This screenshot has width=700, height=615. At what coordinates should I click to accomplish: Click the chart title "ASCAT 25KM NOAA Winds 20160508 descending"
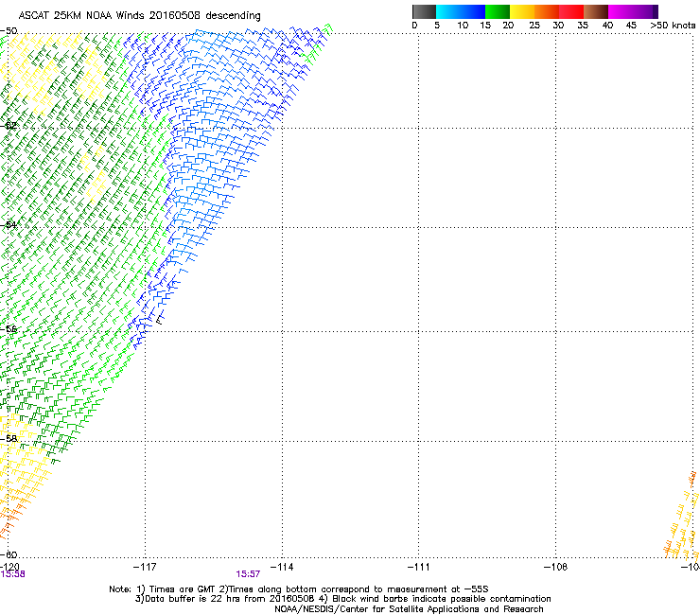click(139, 15)
